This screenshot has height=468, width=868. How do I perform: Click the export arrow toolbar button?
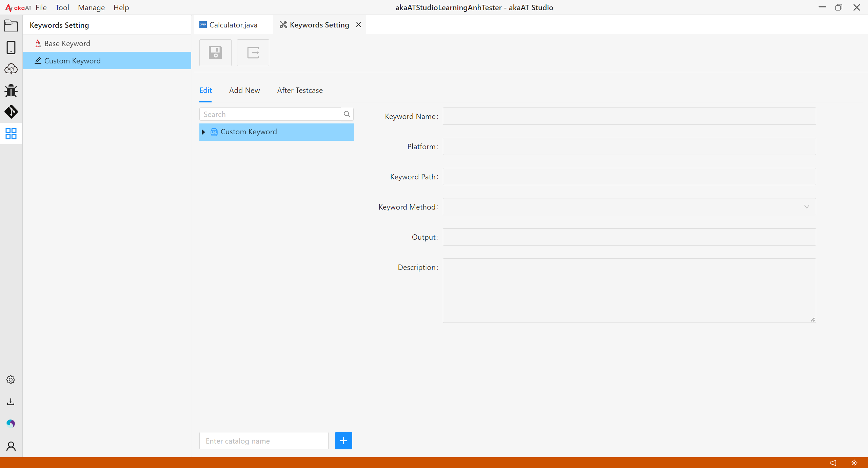click(253, 53)
